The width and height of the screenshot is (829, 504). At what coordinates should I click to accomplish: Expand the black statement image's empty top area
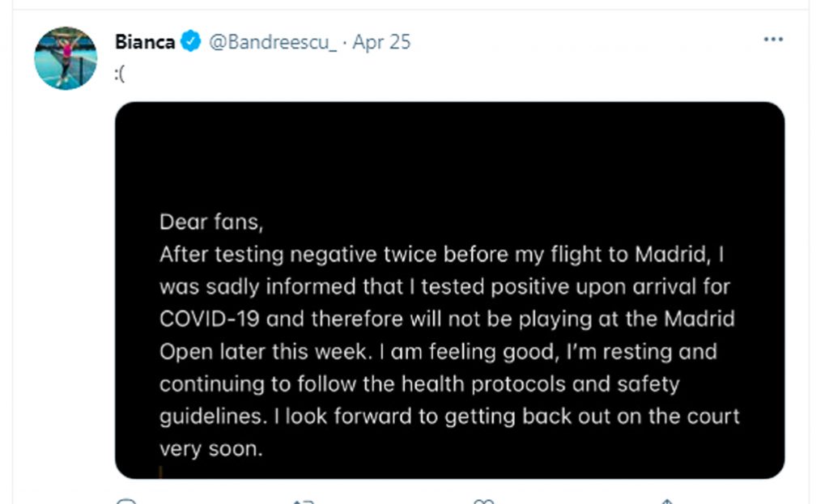[449, 154]
